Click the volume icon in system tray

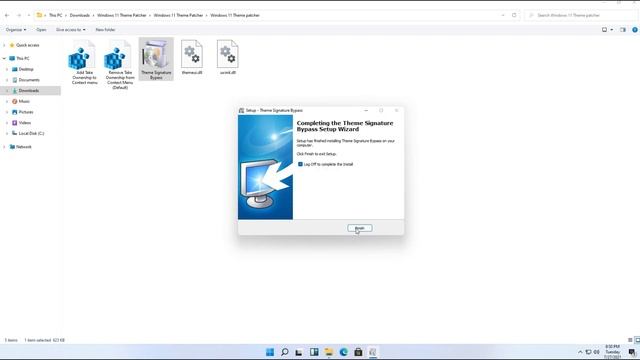click(x=597, y=352)
